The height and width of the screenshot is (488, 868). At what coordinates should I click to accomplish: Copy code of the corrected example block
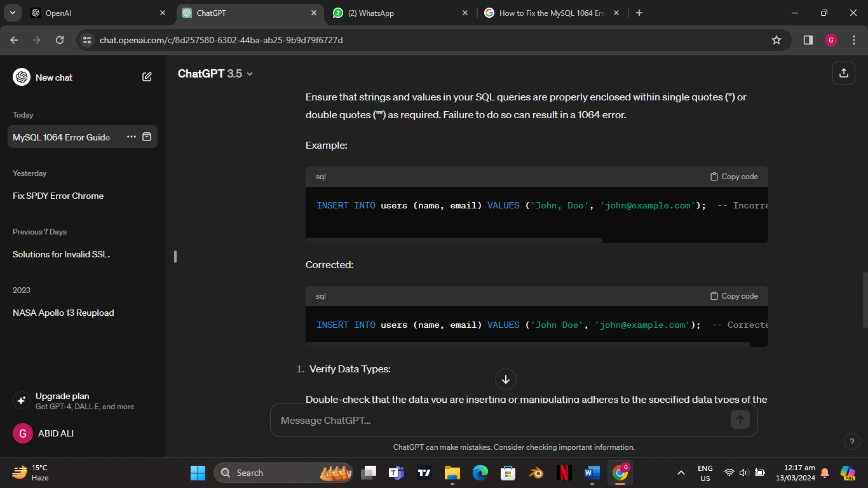point(734,296)
